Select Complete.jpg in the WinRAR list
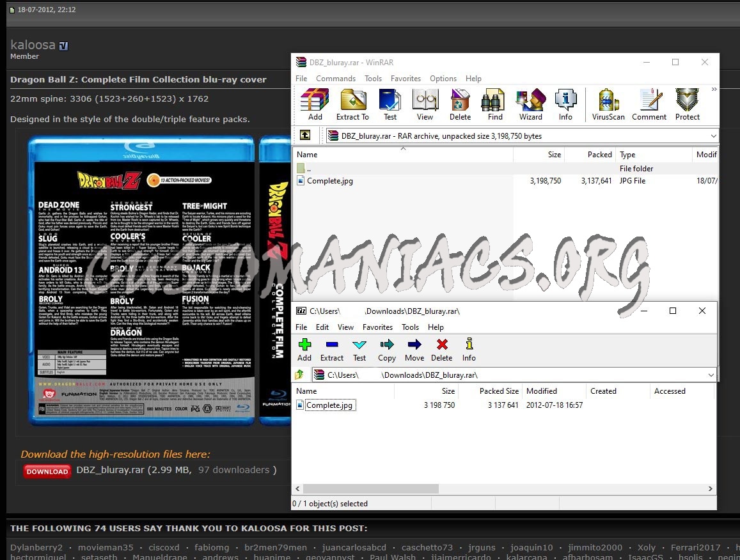Screen dimensions: 740x560 point(330,181)
